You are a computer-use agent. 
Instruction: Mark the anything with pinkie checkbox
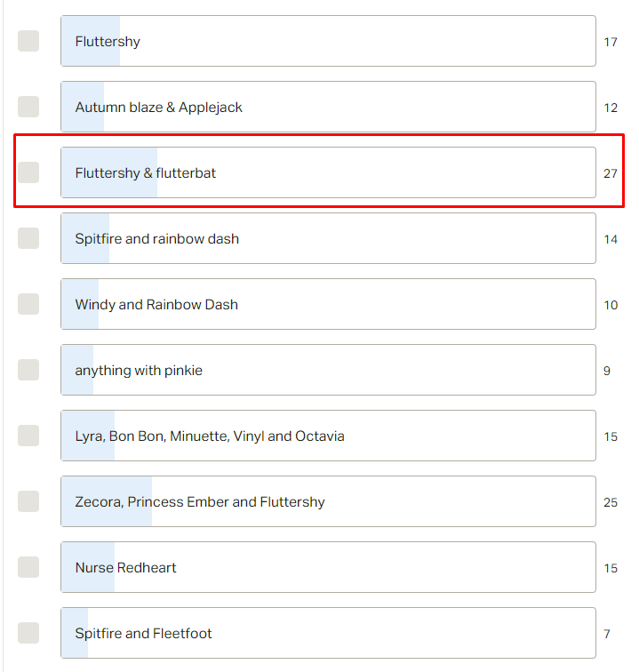click(x=28, y=370)
